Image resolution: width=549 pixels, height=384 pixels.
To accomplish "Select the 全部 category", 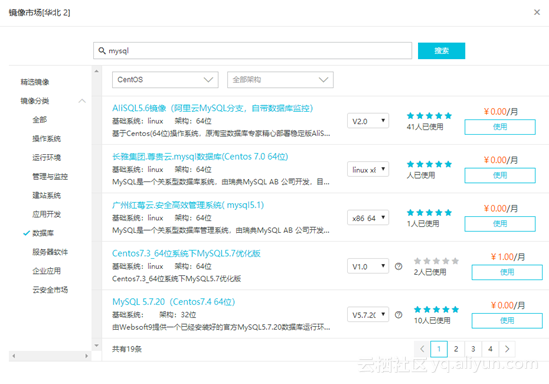I will (40, 120).
